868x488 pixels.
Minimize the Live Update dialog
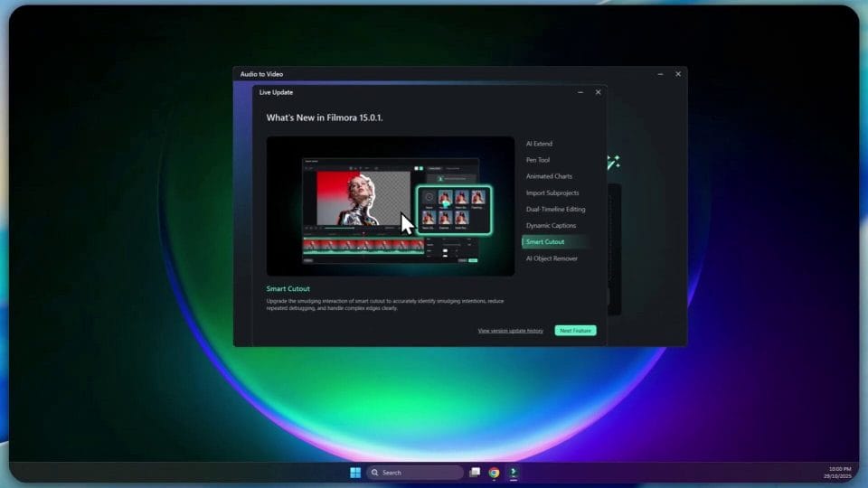tap(580, 92)
